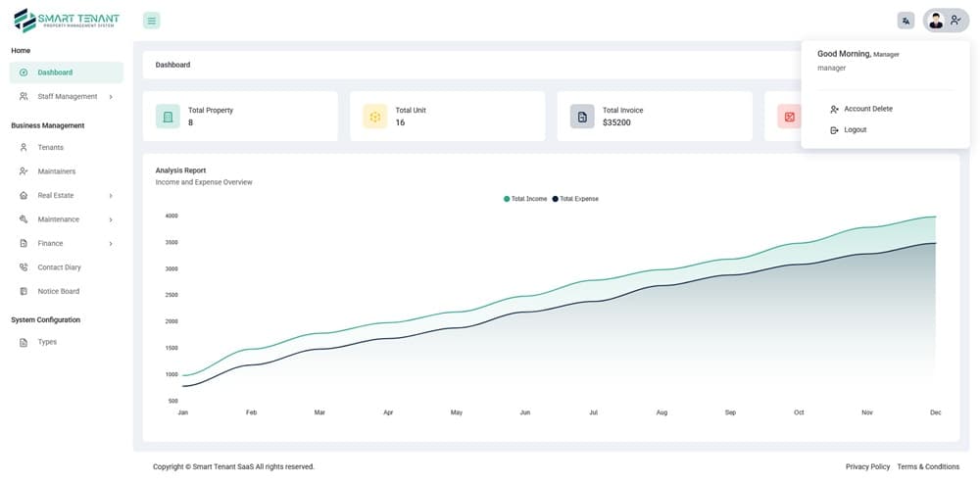Click the Total Property value 8
The width and height of the screenshot is (980, 483).
click(191, 122)
